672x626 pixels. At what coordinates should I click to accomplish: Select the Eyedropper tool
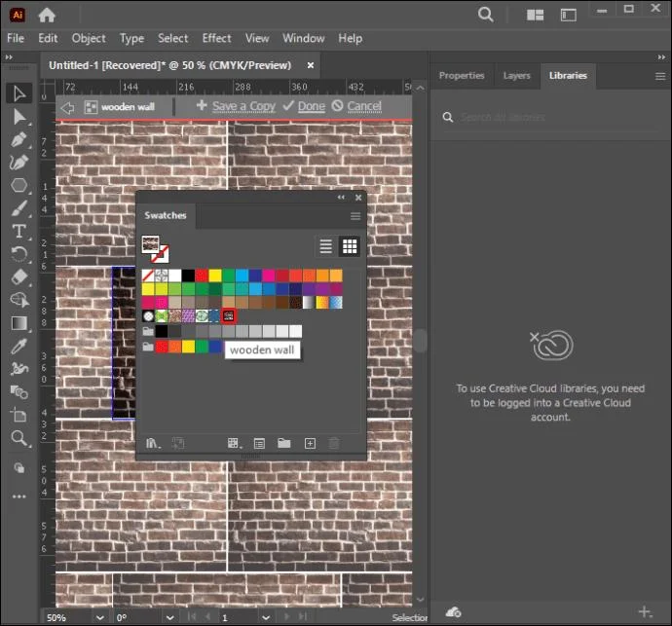19,346
